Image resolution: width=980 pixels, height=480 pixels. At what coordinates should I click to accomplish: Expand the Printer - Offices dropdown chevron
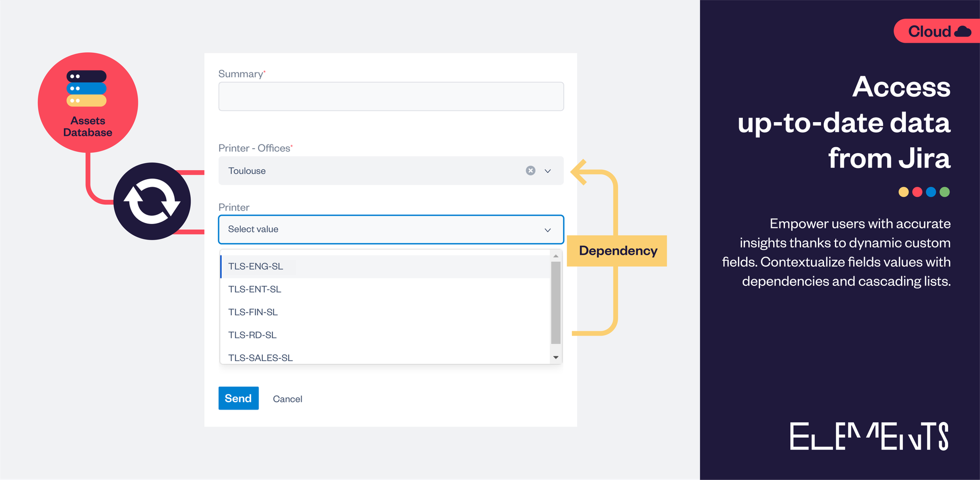pyautogui.click(x=547, y=171)
